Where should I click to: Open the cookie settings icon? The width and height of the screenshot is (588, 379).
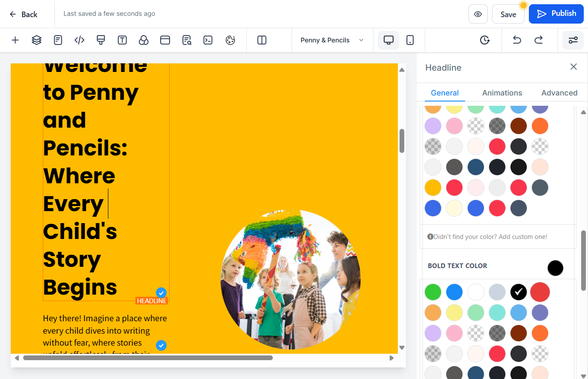pos(230,40)
